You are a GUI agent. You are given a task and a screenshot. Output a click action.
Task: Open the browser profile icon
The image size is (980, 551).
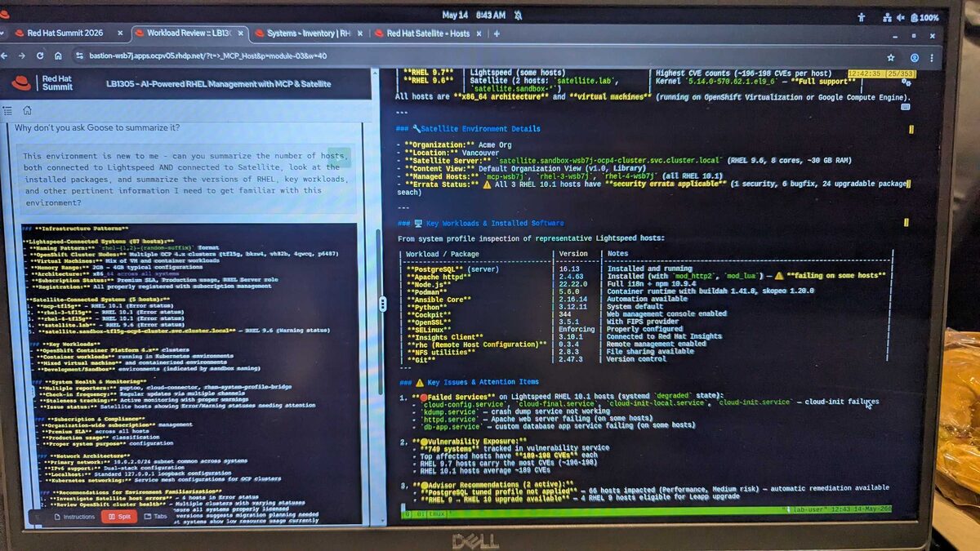914,58
